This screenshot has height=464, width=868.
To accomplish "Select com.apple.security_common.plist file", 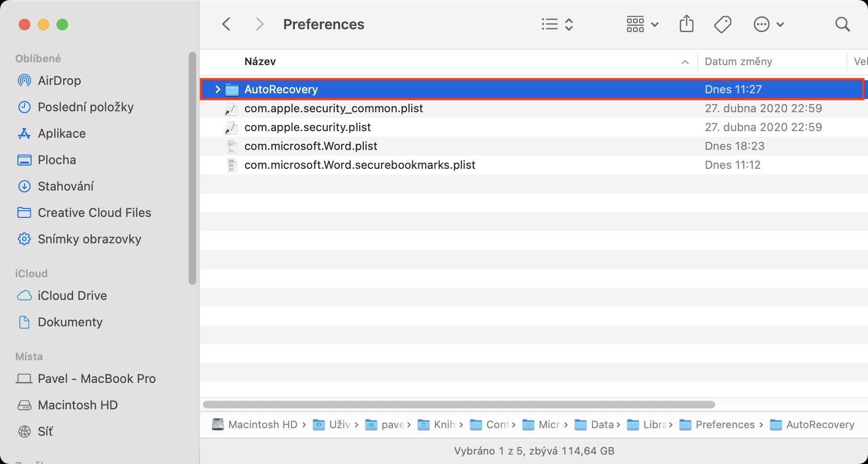I will tap(333, 108).
